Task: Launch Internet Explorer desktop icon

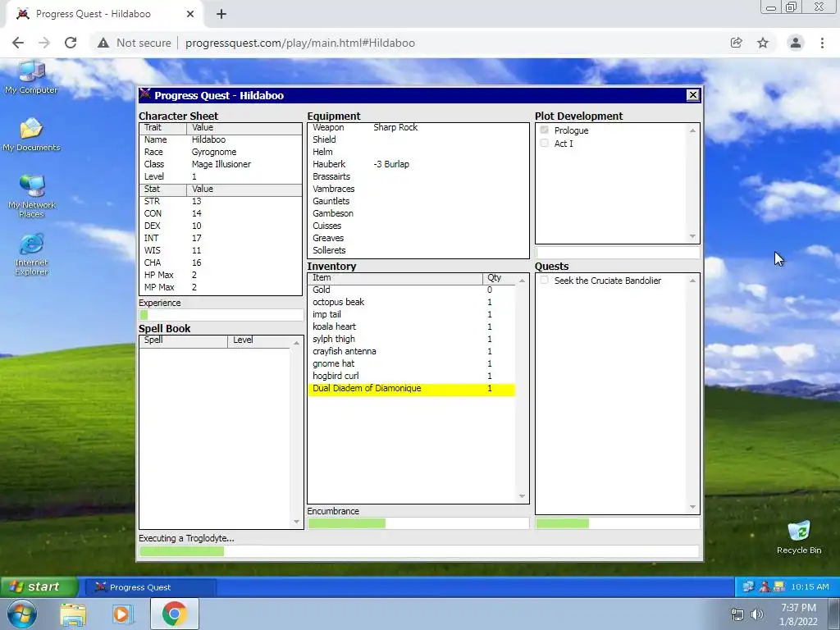Action: tap(31, 254)
